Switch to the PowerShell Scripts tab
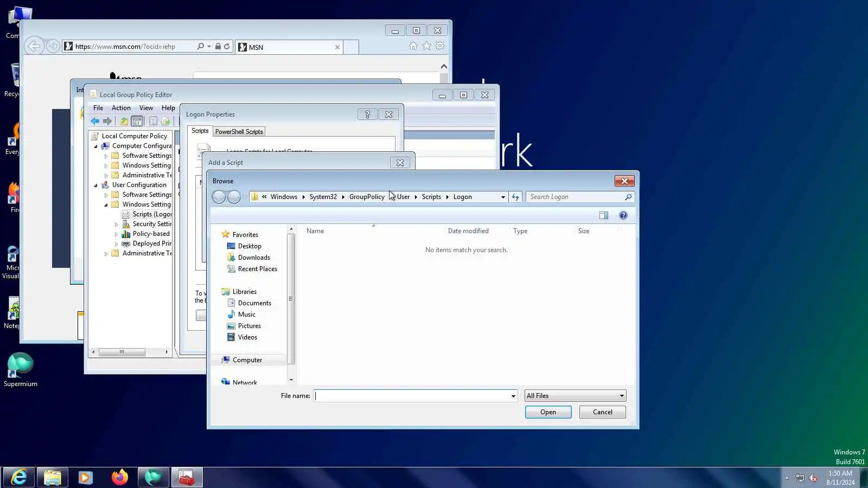 239,132
